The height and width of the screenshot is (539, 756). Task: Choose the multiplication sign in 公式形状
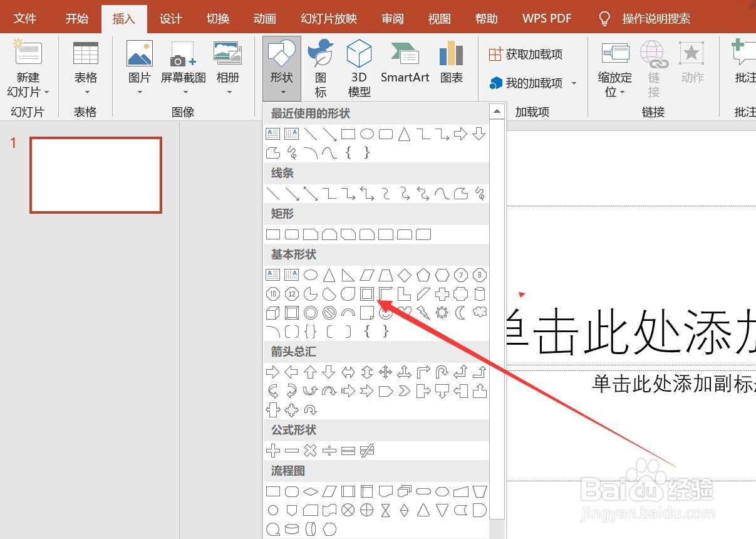tap(311, 450)
